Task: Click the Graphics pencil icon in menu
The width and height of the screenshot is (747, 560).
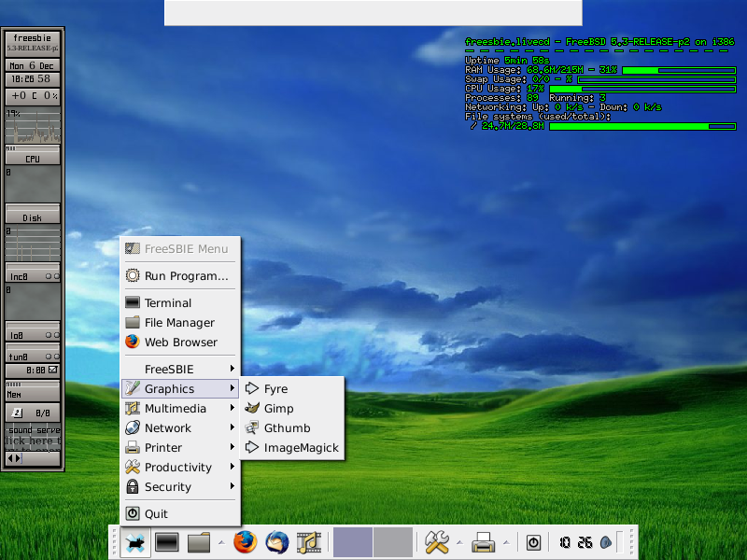Action: click(133, 388)
